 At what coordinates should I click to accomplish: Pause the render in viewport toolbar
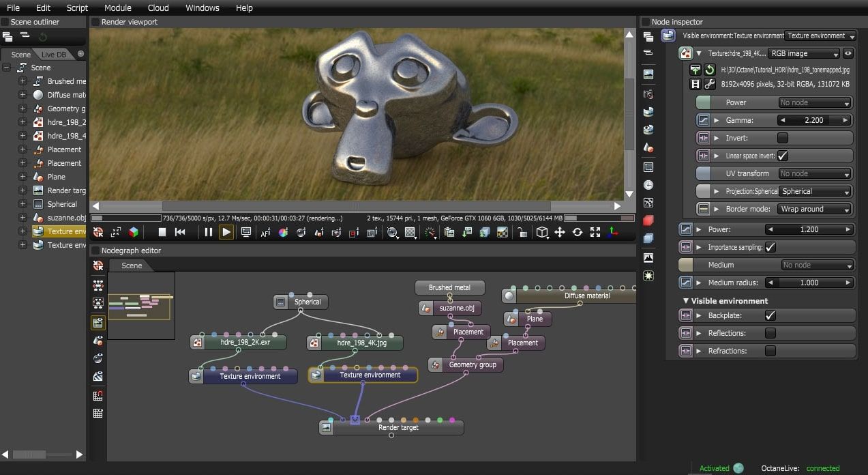click(x=209, y=232)
